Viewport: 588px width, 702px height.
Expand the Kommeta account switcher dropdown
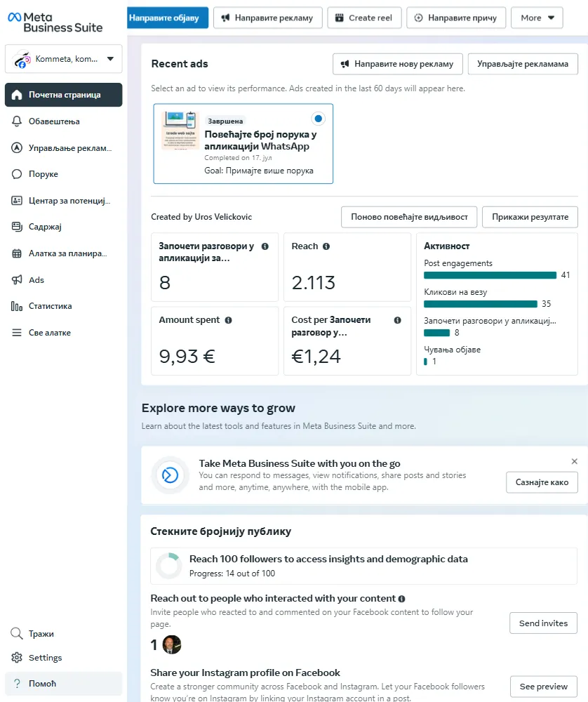(111, 59)
